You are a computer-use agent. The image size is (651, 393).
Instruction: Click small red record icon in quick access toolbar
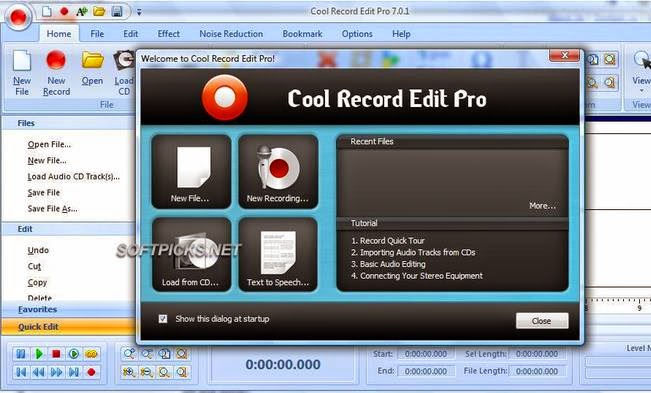64,11
